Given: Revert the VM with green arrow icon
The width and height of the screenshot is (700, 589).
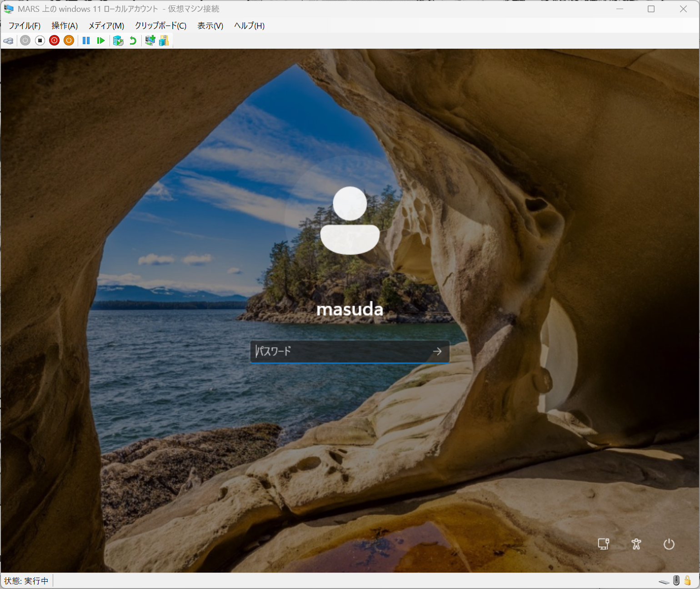Looking at the screenshot, I should (133, 41).
